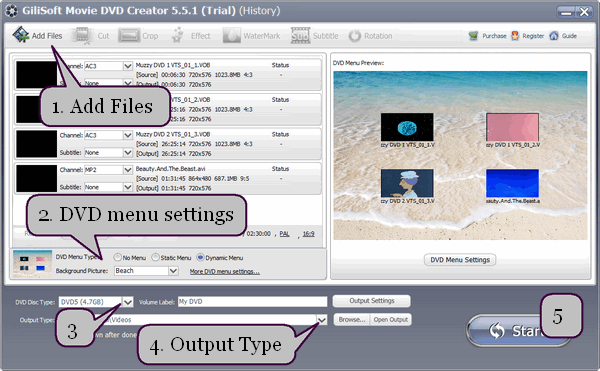600x371 pixels.
Task: Open the Crop tool
Action: 138,36
